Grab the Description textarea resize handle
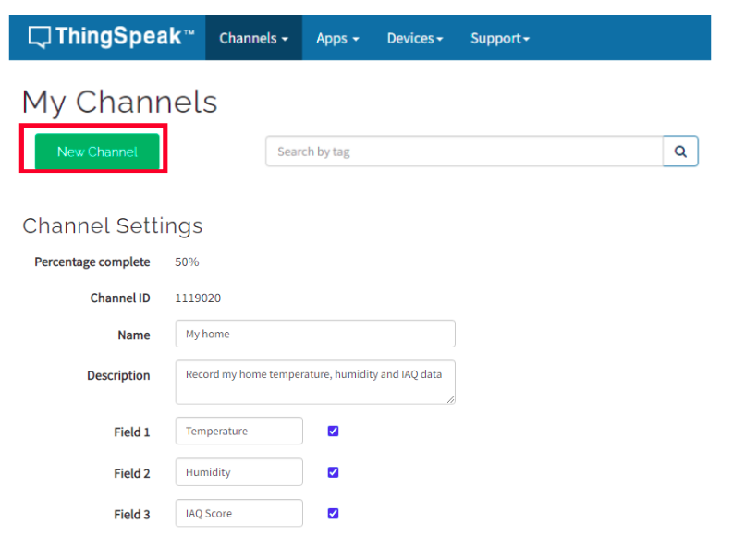 pos(450,399)
